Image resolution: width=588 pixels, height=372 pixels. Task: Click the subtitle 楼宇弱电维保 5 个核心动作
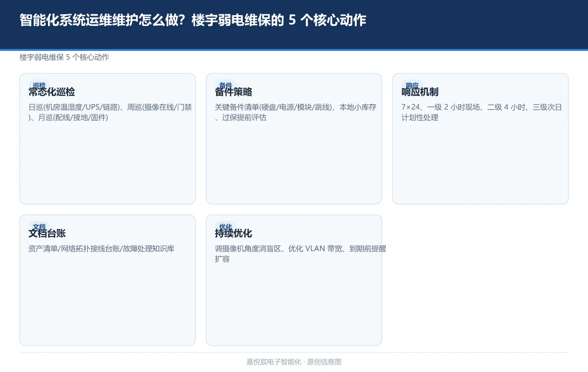point(64,57)
